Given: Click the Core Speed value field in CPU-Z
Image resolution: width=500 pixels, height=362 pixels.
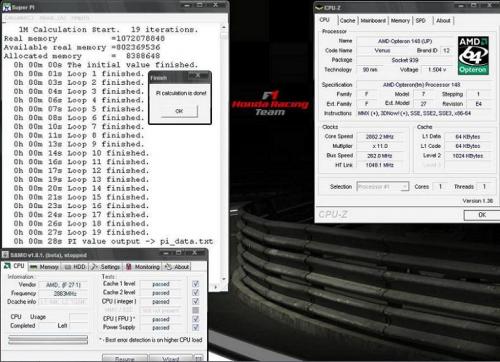Looking at the screenshot, I should [380, 137].
